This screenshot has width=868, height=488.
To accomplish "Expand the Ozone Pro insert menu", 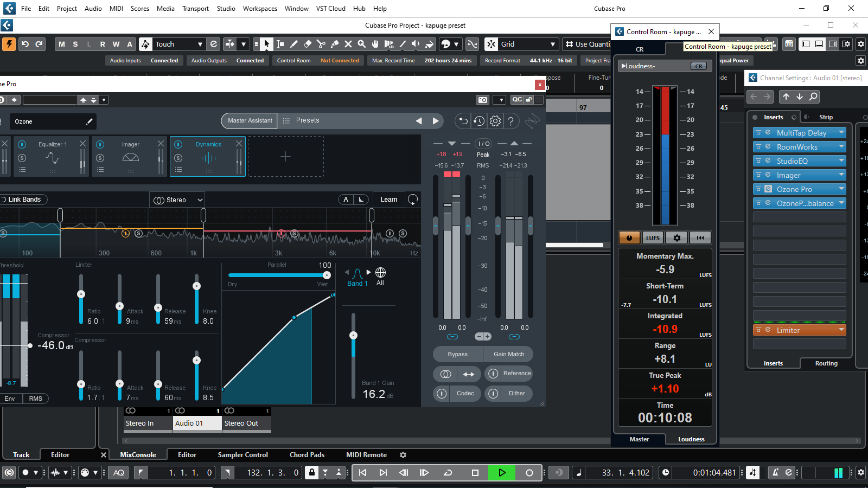I will 841,189.
